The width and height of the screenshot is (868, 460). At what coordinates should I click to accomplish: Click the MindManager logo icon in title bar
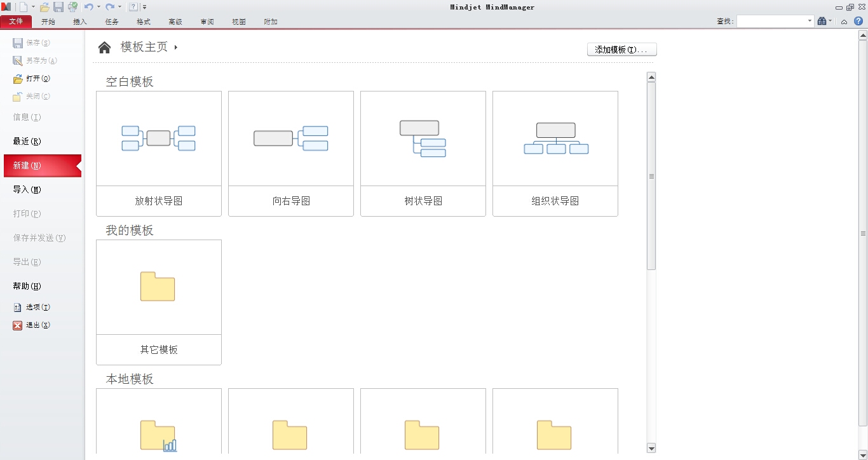[x=6, y=7]
